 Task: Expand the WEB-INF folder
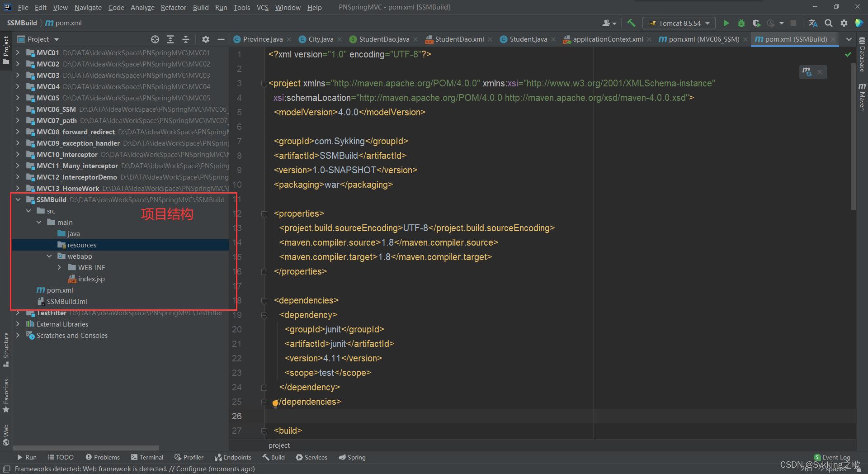(x=59, y=267)
